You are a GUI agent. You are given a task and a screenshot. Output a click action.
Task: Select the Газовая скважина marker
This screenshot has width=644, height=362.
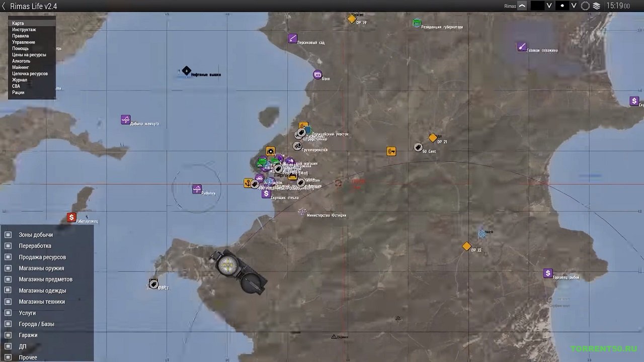click(522, 47)
